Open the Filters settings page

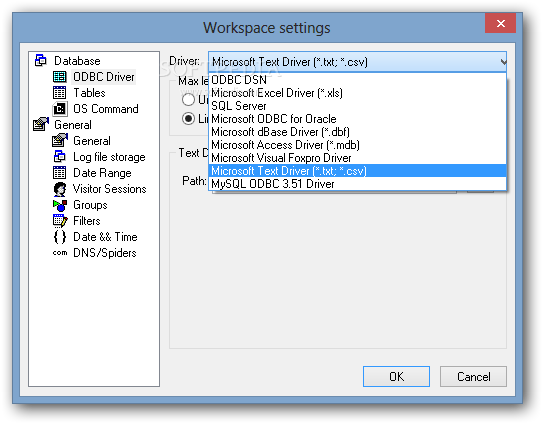87,221
